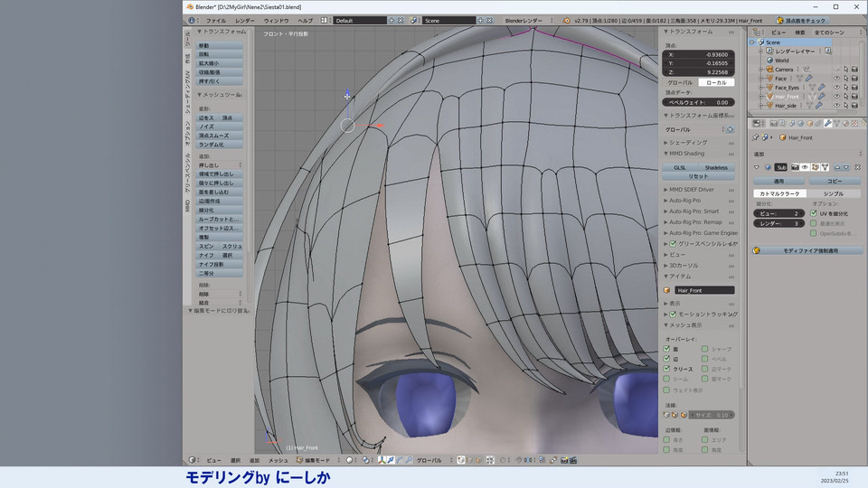
Task: Toggle Subsurf modifier edit cage display
Action: coord(825,167)
